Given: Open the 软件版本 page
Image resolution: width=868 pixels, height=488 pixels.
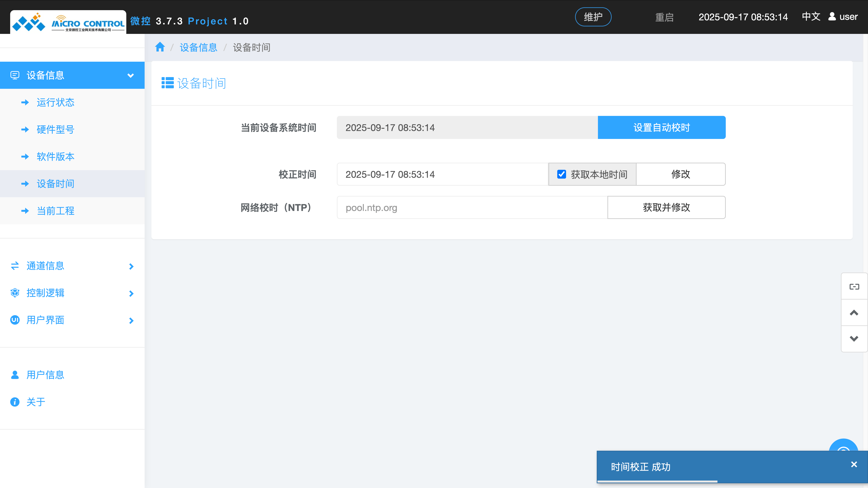Looking at the screenshot, I should coord(56,157).
